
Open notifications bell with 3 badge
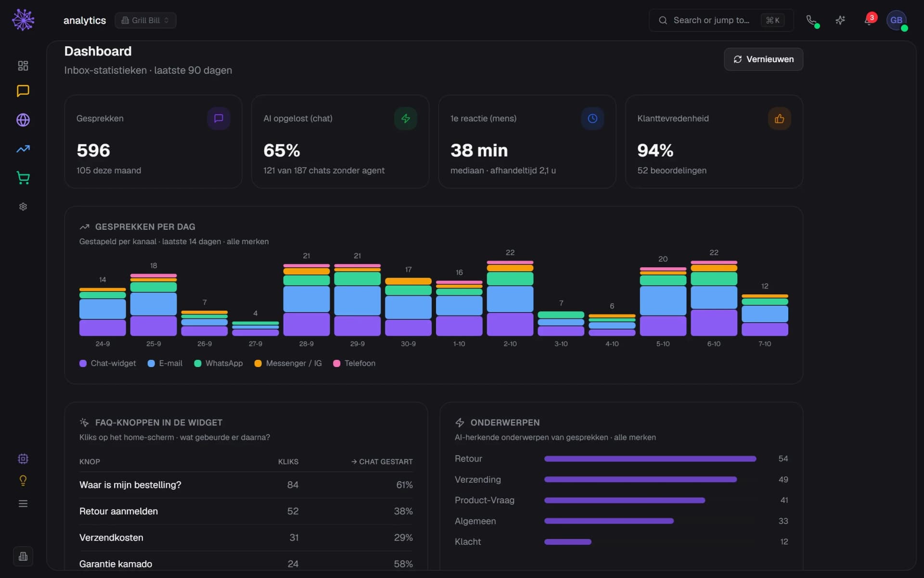[869, 20]
